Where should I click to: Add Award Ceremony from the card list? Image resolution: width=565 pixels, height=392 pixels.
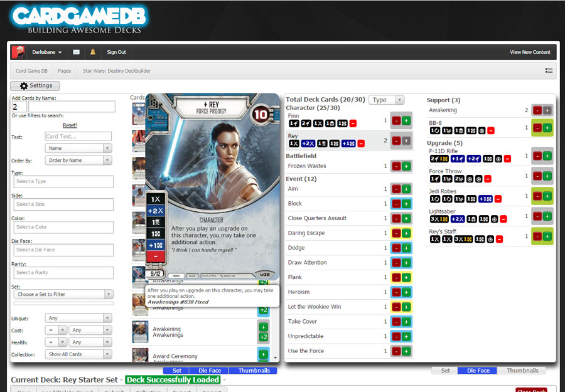click(x=264, y=354)
